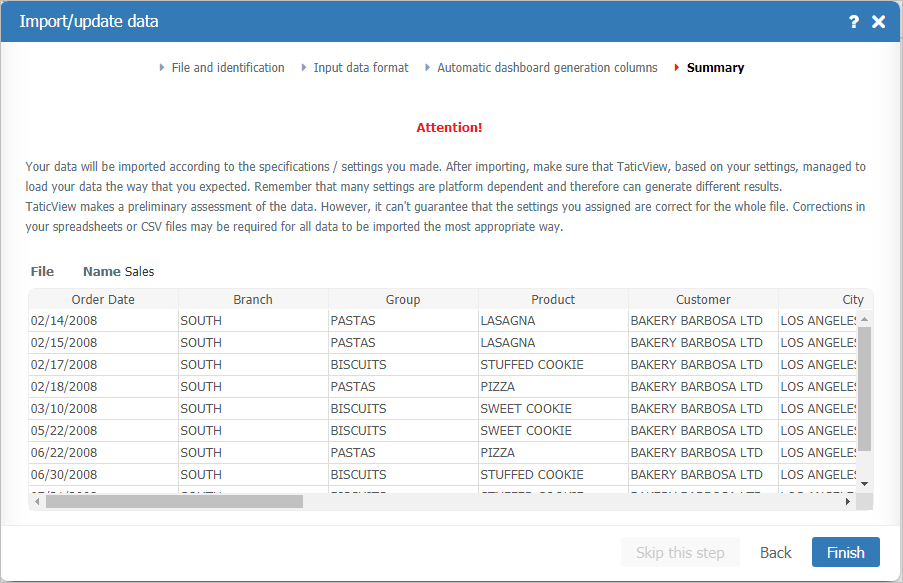
Task: Click the down scroll arrow on the table scrollbar
Action: (x=864, y=484)
